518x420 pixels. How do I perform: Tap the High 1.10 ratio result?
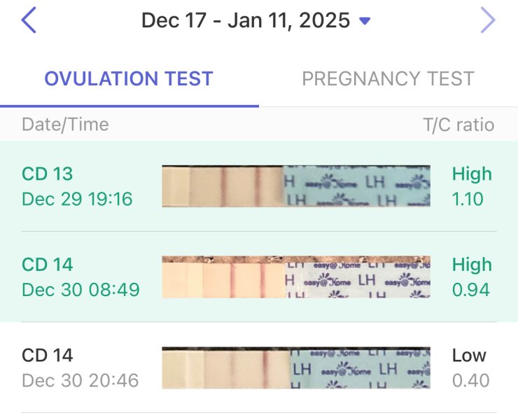pyautogui.click(x=471, y=186)
